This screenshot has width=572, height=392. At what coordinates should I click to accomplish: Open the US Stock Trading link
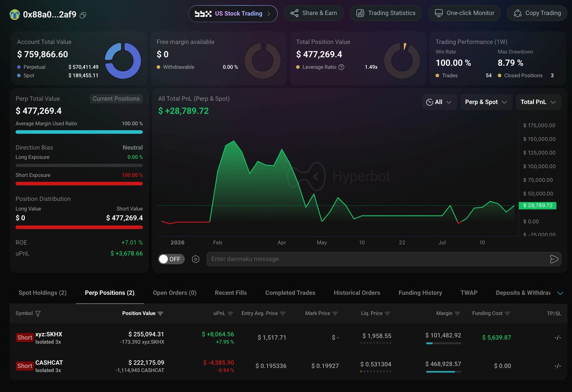[x=233, y=13]
